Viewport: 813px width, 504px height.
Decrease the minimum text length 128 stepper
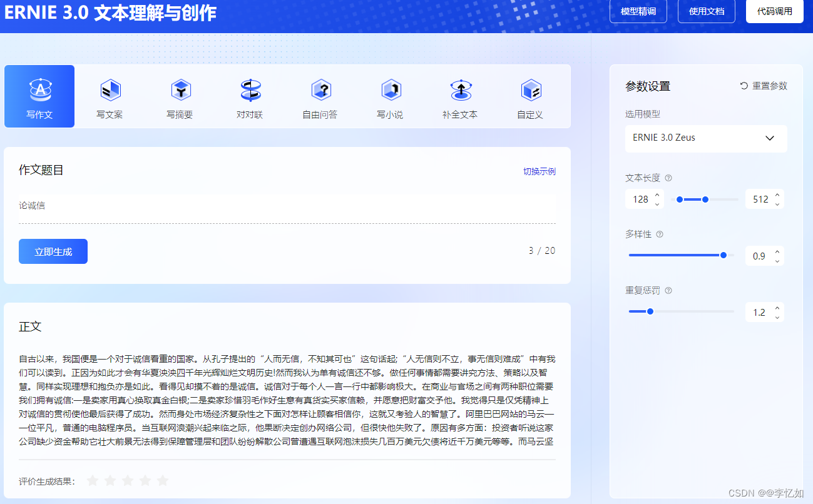[657, 204]
